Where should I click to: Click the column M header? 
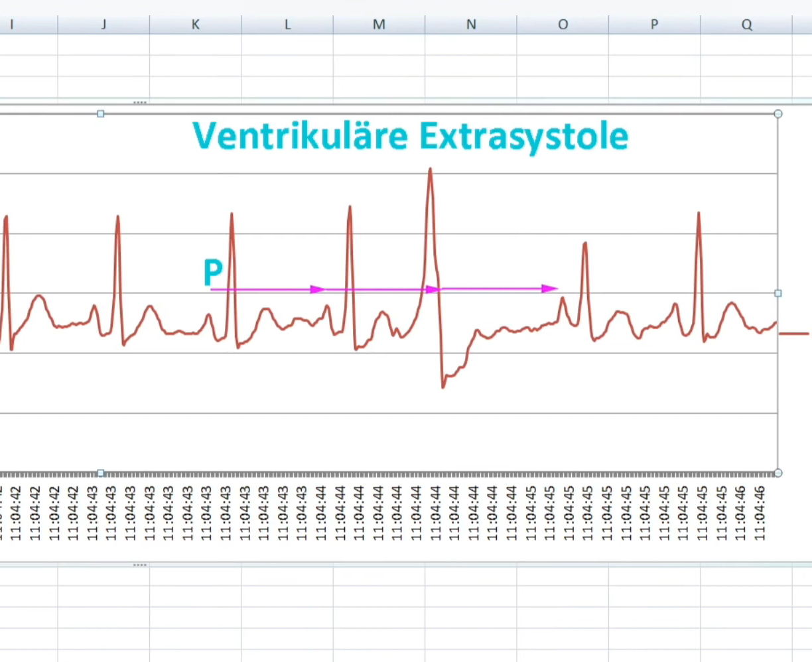pos(379,25)
